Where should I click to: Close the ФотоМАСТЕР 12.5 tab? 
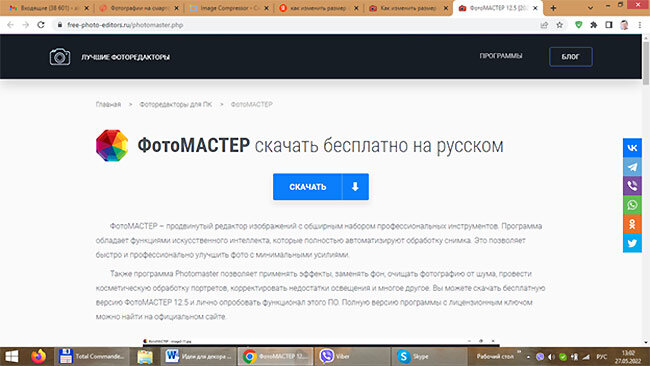[535, 8]
